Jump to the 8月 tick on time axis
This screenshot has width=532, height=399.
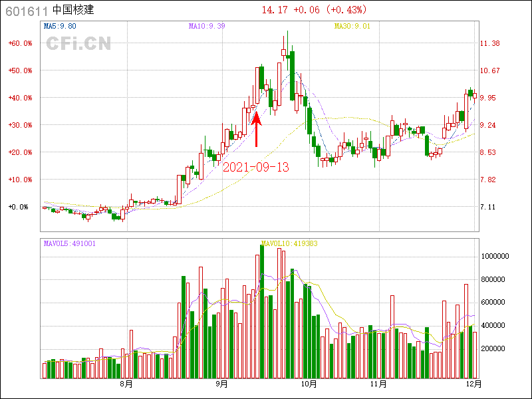[126, 384]
